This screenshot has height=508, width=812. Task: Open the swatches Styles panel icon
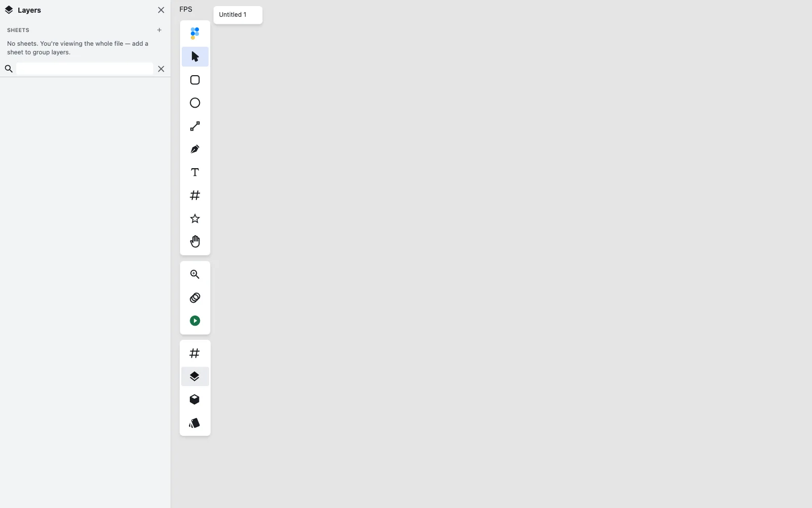[195, 423]
